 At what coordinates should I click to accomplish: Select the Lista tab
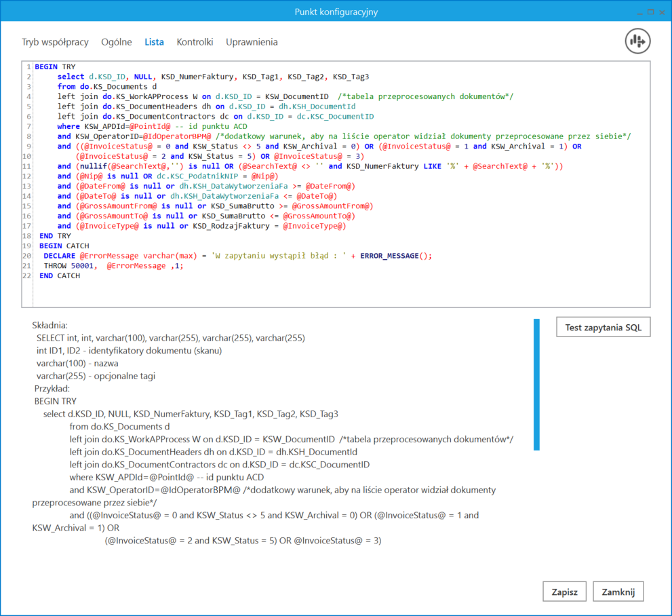pyautogui.click(x=154, y=42)
